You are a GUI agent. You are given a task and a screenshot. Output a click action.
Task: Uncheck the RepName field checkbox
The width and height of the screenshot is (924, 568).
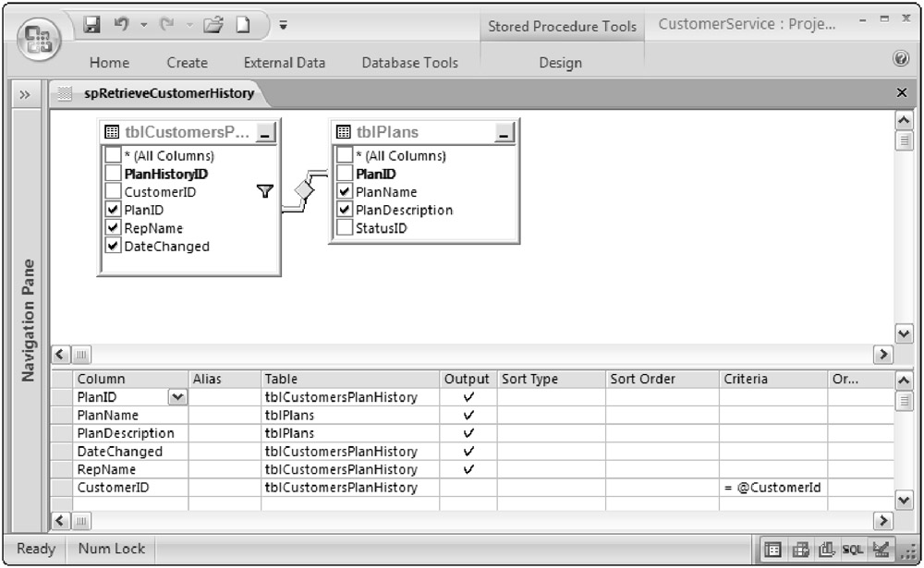click(x=113, y=228)
